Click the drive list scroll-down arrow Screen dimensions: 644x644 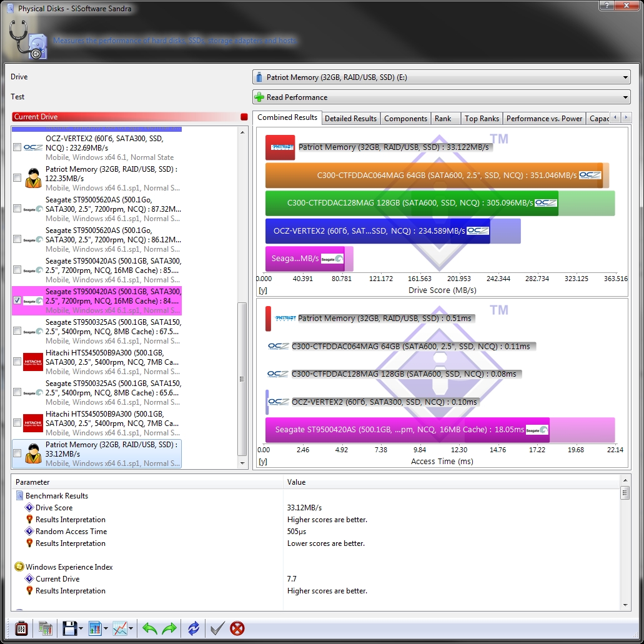click(242, 463)
